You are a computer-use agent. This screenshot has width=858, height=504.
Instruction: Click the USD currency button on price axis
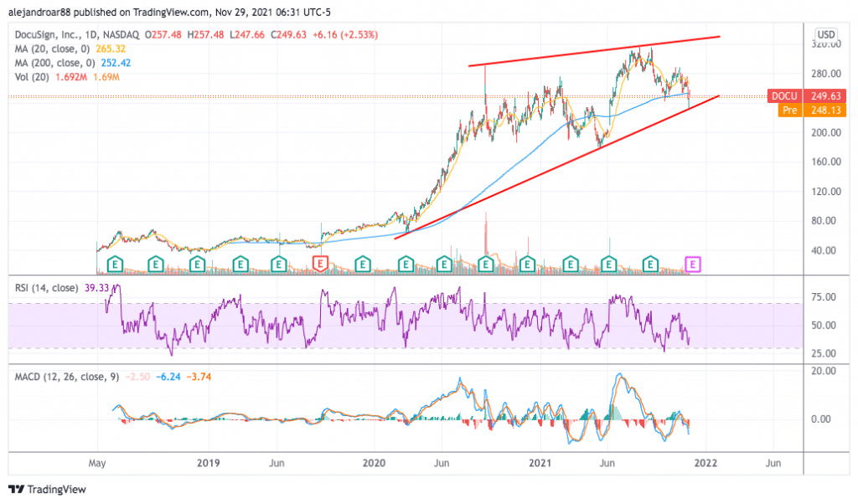[x=825, y=34]
